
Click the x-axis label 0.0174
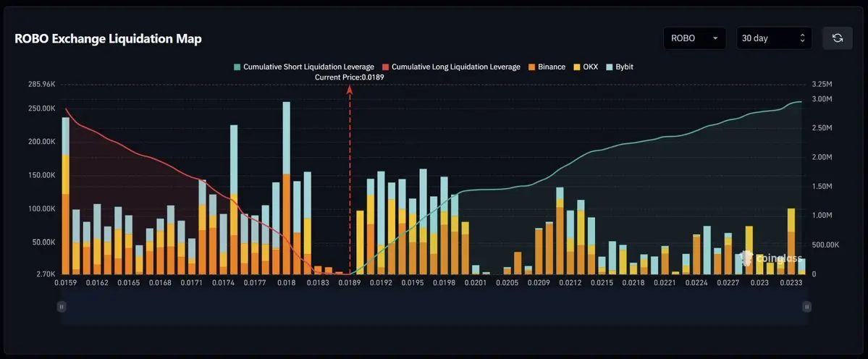click(x=223, y=283)
